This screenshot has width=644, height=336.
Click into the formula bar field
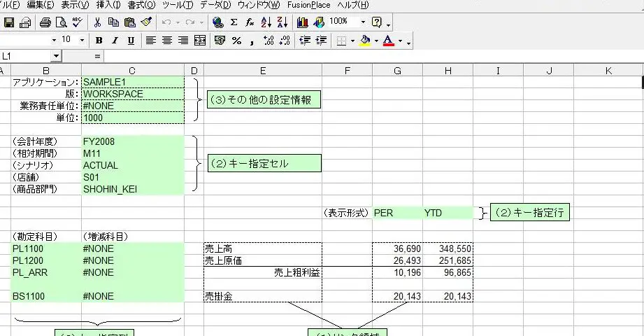373,56
